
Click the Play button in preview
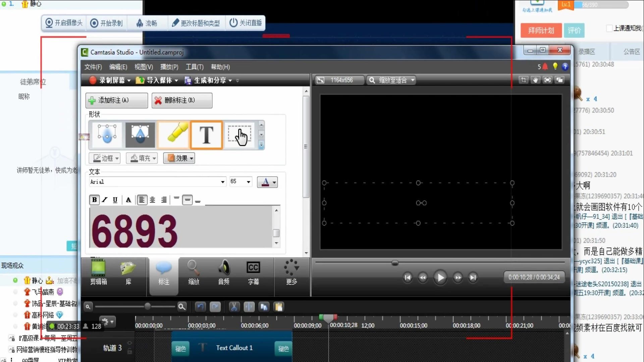click(440, 278)
